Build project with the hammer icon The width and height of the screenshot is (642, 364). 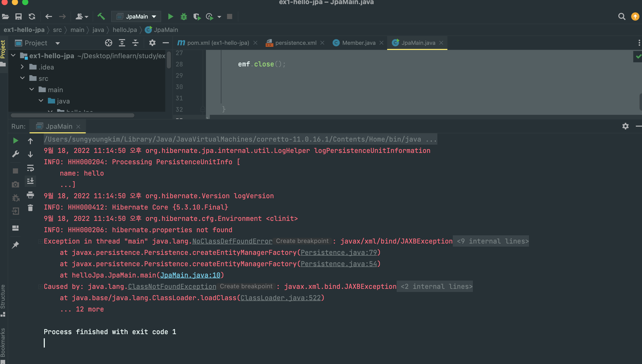click(101, 16)
